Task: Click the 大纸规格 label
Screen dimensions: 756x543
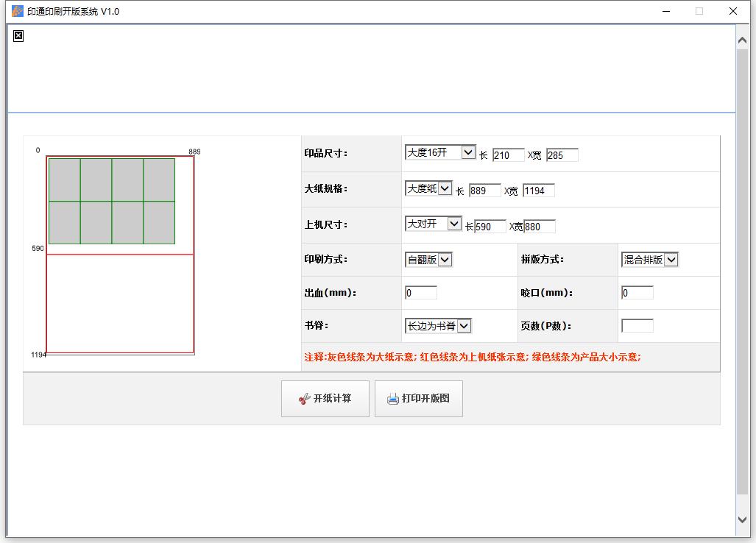Action: (325, 188)
